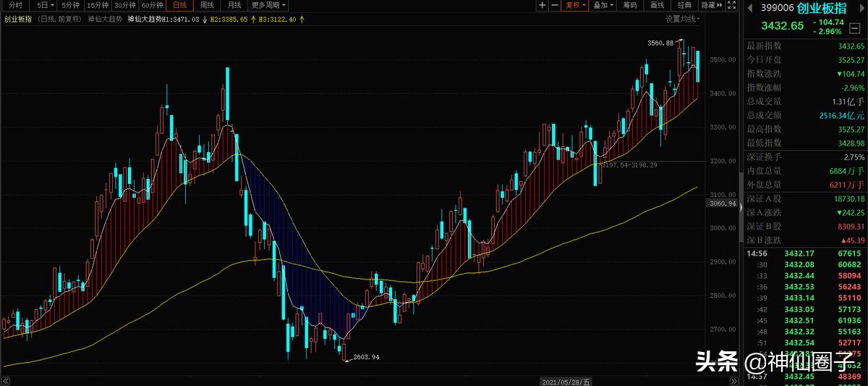
Task: Select the 60分钟 timeframe
Action: 153,6
